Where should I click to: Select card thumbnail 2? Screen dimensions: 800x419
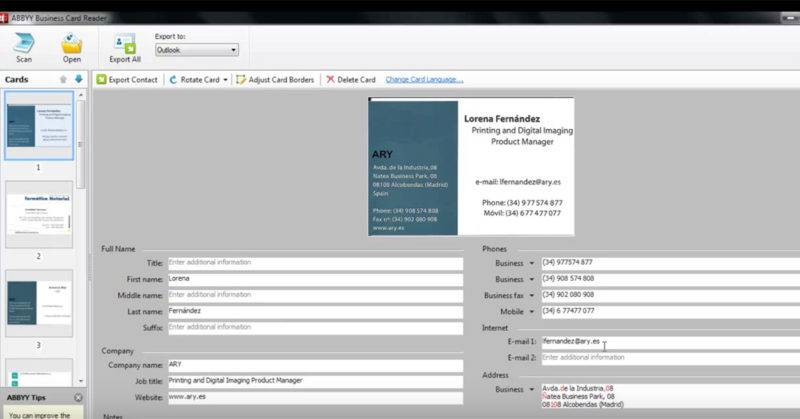[39, 214]
